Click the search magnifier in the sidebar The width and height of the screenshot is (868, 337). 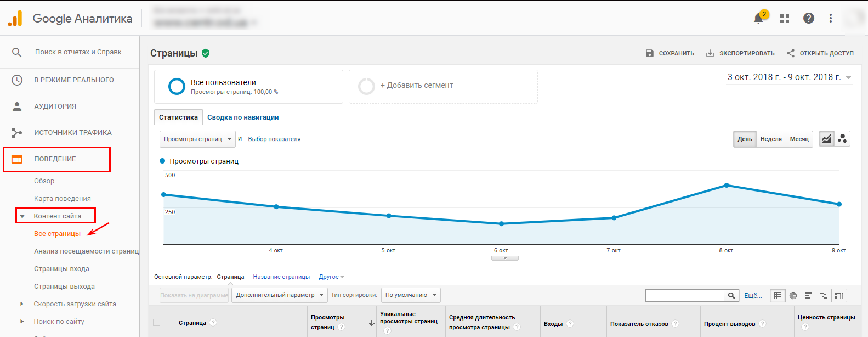(x=17, y=52)
